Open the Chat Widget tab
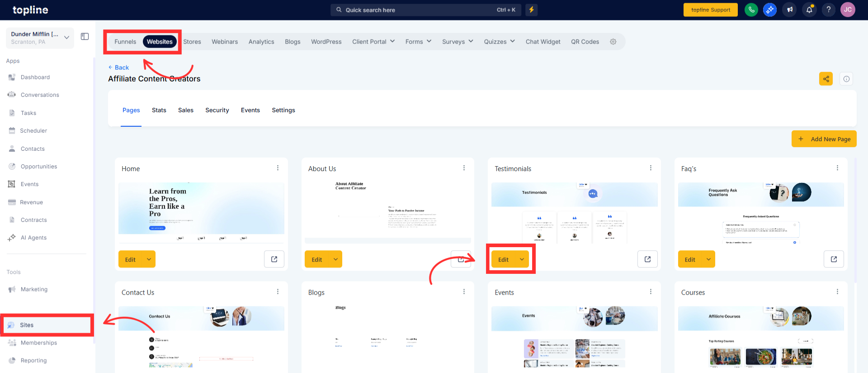This screenshot has width=868, height=373. [x=543, y=42]
